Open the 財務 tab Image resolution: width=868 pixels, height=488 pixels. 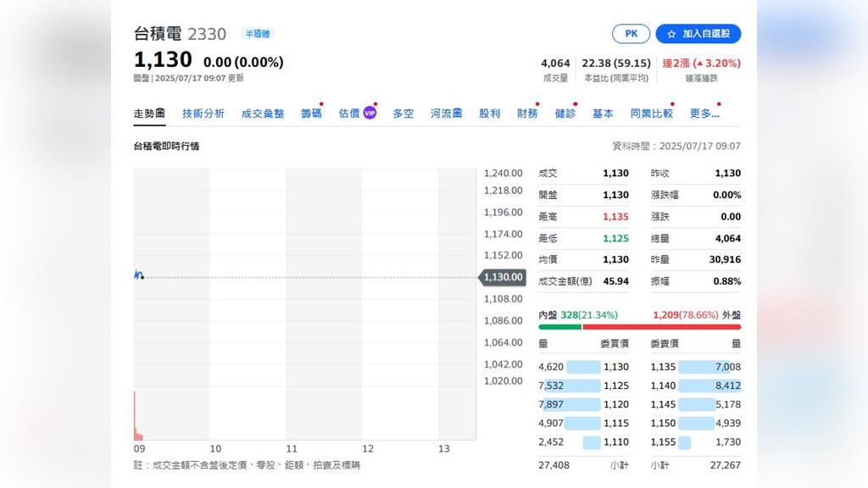pyautogui.click(x=527, y=114)
